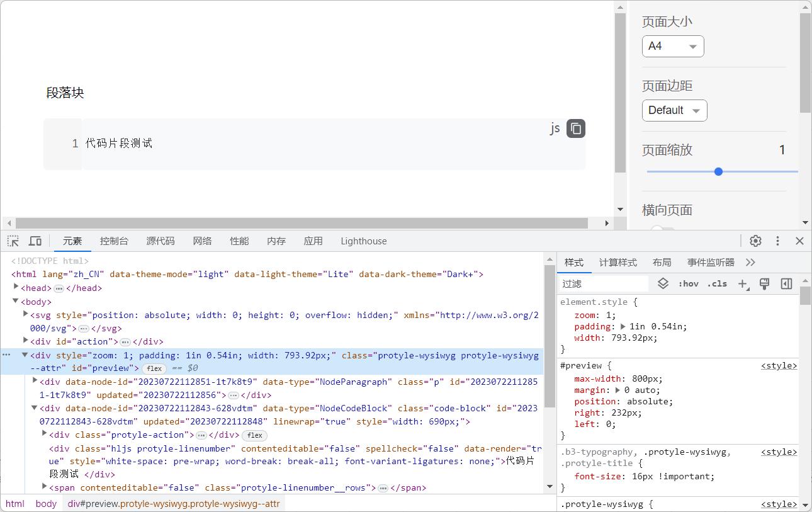The width and height of the screenshot is (812, 512).
Task: Open the Default page margin dropdown
Action: pos(674,110)
